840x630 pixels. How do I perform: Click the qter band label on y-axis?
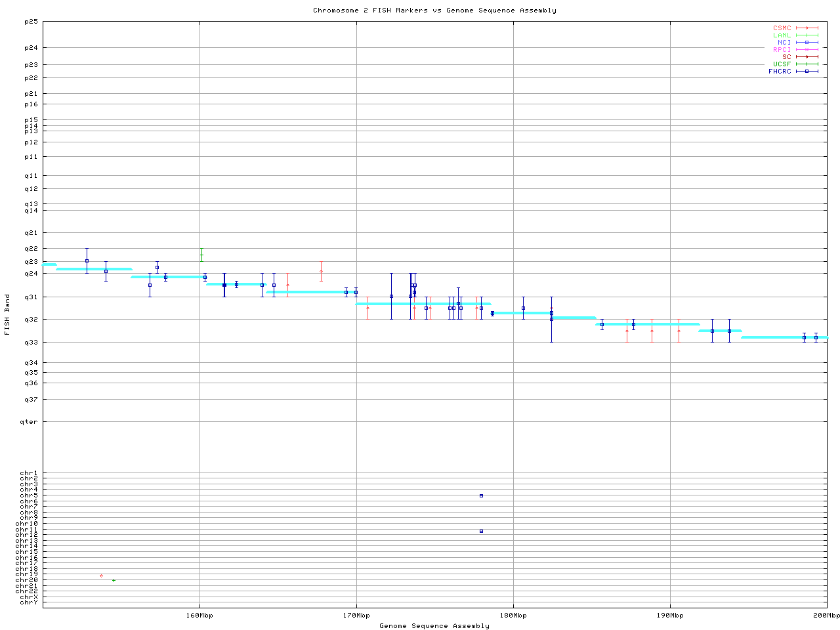click(x=30, y=421)
